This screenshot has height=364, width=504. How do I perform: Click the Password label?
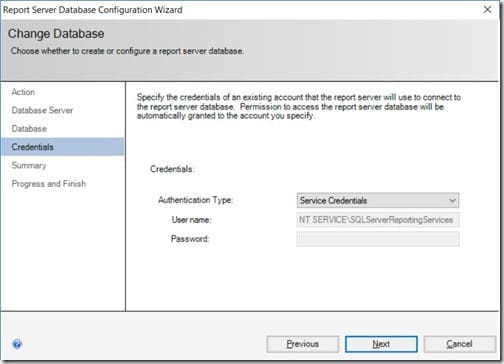click(x=190, y=239)
